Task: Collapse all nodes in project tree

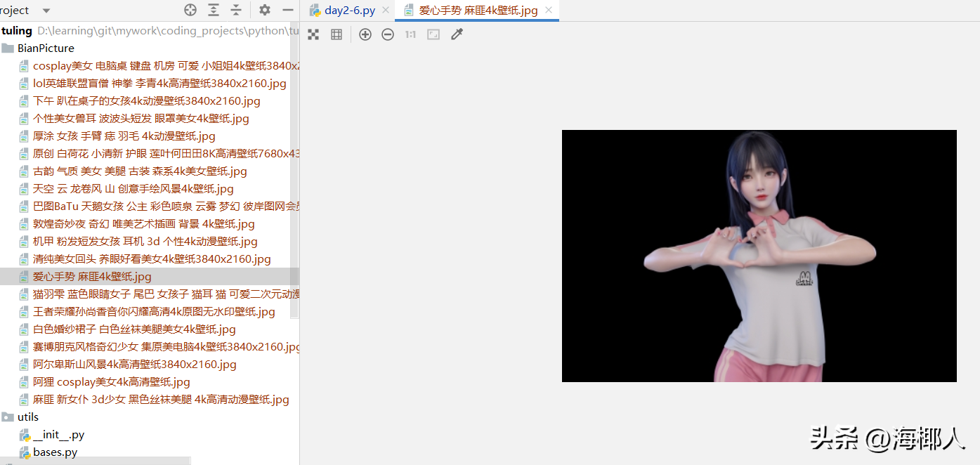Action: click(x=236, y=10)
